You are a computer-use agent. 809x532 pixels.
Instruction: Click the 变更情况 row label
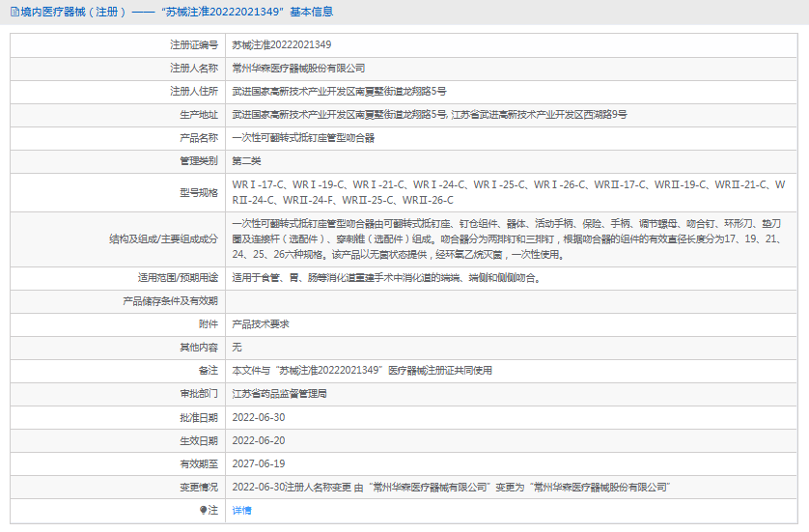199,488
